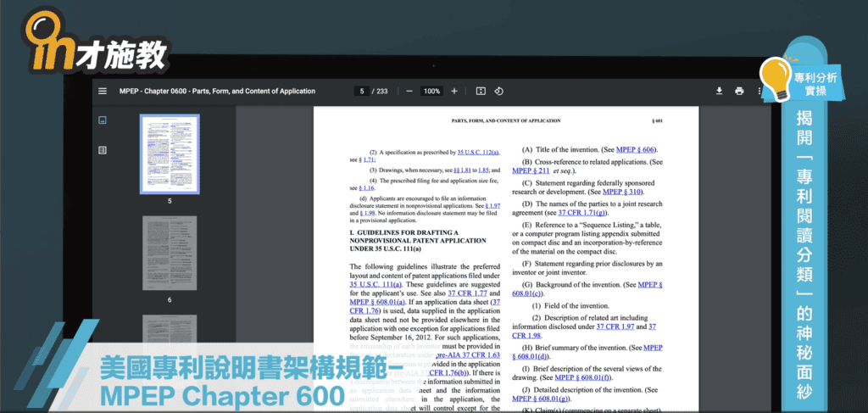Print the PDF document
This screenshot has height=413, width=868.
point(739,91)
